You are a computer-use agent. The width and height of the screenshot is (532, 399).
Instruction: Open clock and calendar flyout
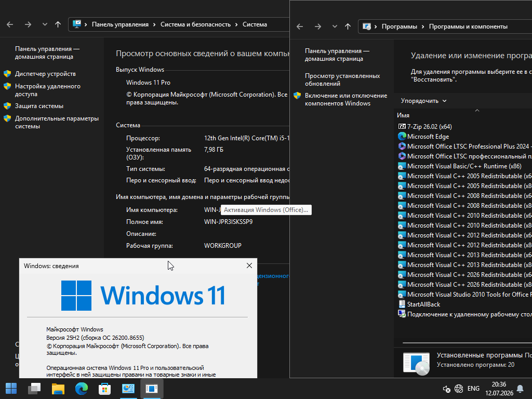tap(499, 389)
